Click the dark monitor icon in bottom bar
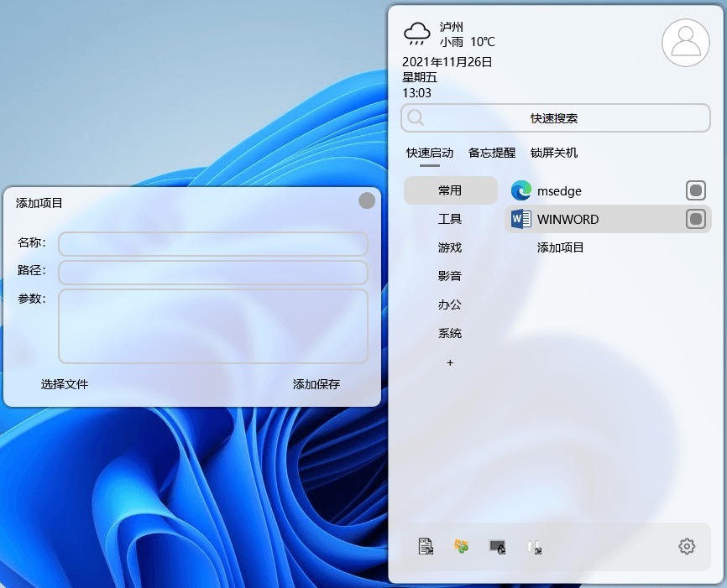Viewport: 727px width, 588px height. click(498, 547)
